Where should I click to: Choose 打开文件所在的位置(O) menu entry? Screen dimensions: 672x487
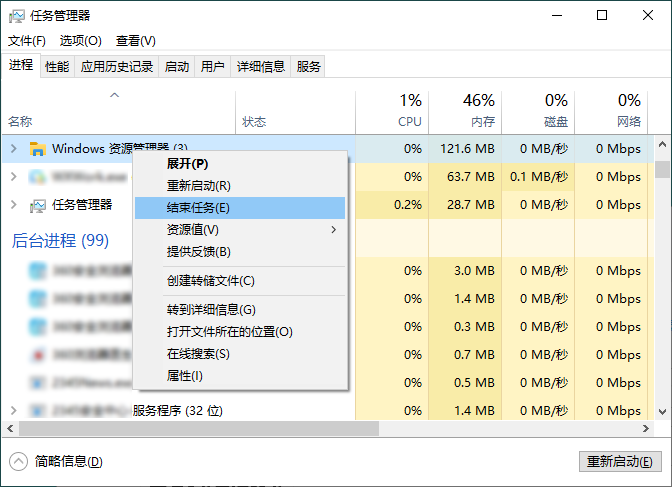(x=240, y=332)
